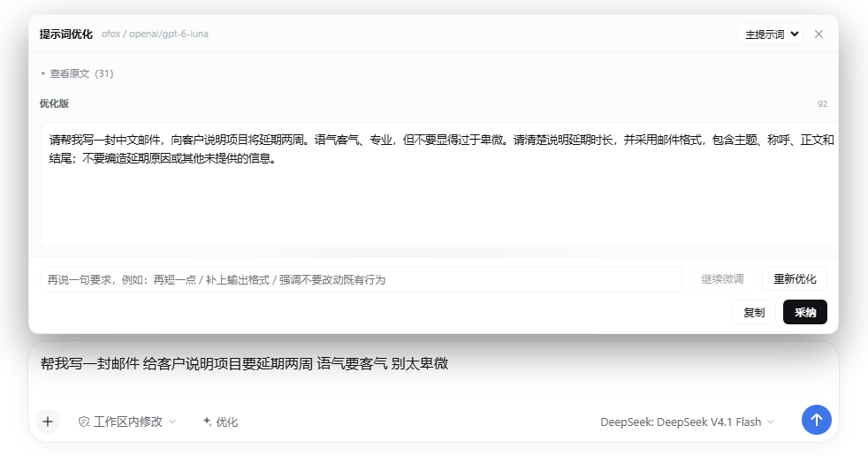Click into the optimized prompt text area
The height and width of the screenshot is (456, 868).
point(439,185)
